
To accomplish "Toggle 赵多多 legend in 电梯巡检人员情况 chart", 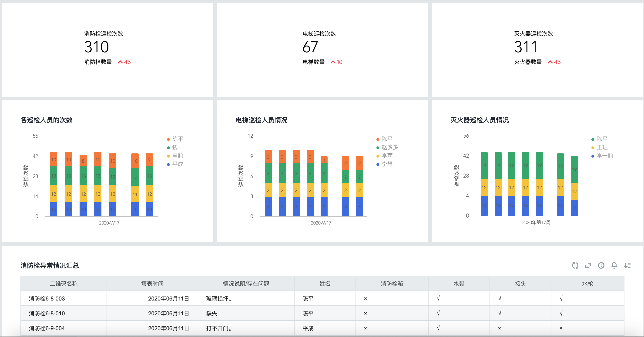I will [x=387, y=147].
